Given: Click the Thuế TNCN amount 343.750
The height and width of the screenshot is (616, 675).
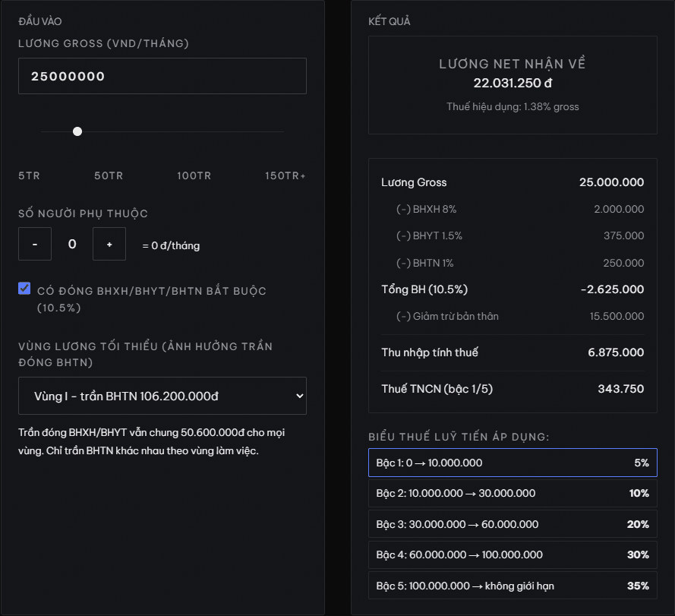Looking at the screenshot, I should pyautogui.click(x=621, y=389).
